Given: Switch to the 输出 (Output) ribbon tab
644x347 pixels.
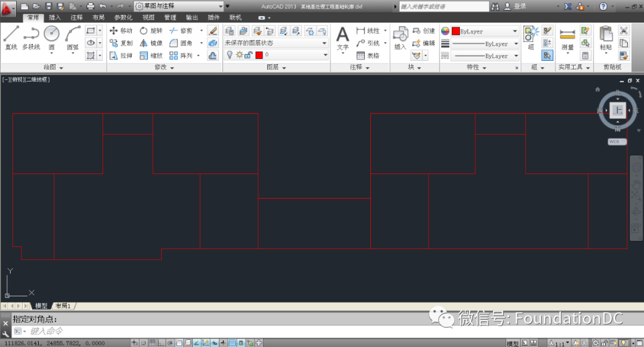Looking at the screenshot, I should 192,17.
